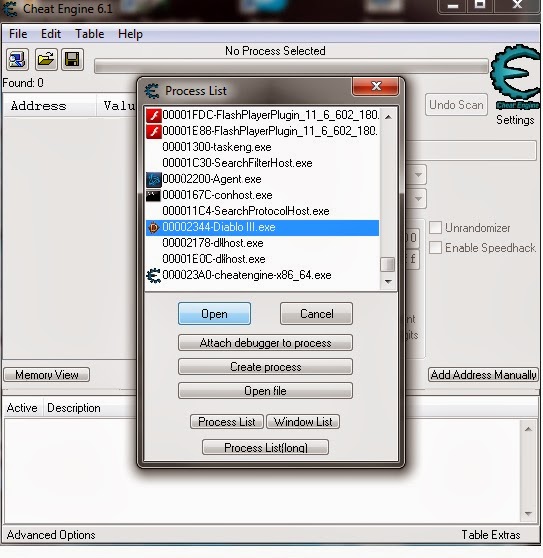Cancel the Process List dialog
The width and height of the screenshot is (543, 558).
pos(316,314)
